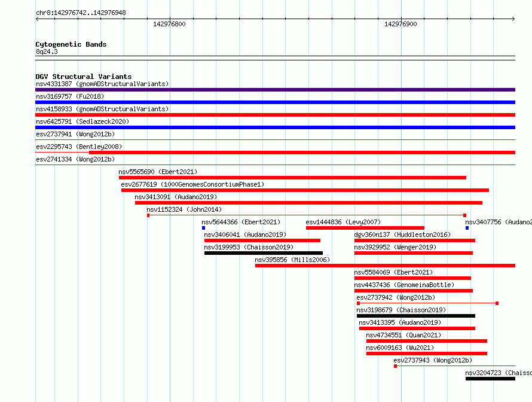Open nsv5584069 (Ebert2021) label
The image size is (532, 402).
(393, 272)
